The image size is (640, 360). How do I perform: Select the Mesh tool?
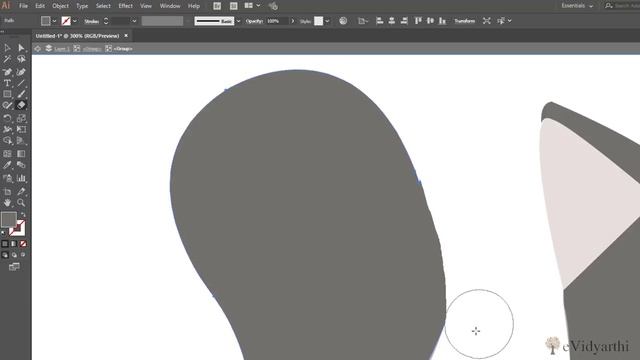[7, 154]
